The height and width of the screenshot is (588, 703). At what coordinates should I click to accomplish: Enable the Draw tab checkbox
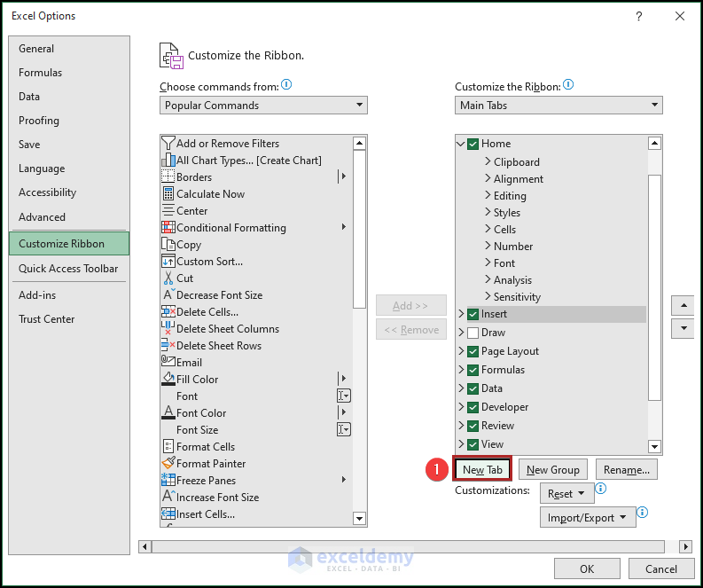coord(473,333)
